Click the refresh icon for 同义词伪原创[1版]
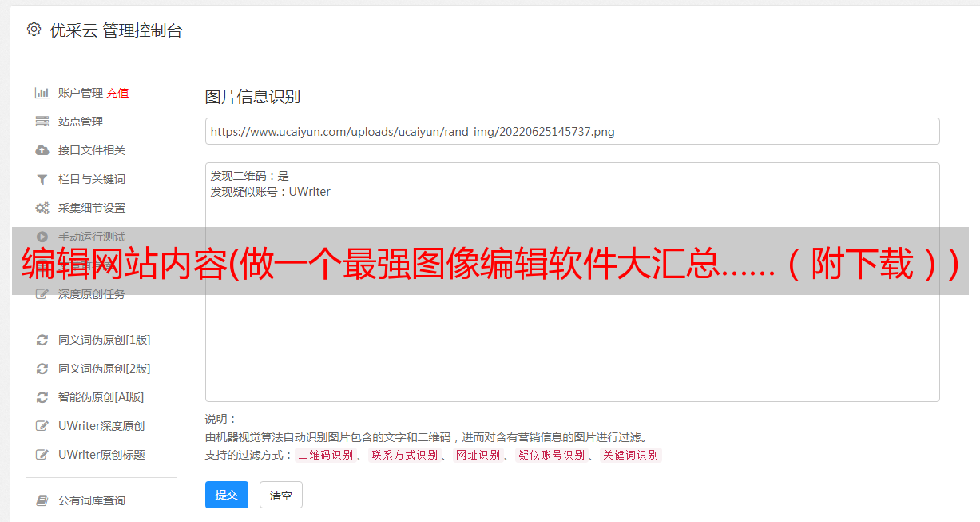Viewport: 980px width, 522px height. 42,340
